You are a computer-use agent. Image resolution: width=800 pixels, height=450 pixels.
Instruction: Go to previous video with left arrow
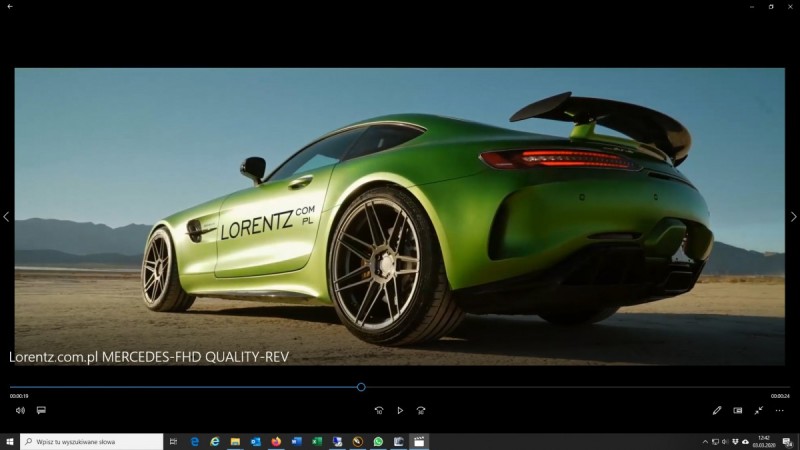click(x=6, y=217)
